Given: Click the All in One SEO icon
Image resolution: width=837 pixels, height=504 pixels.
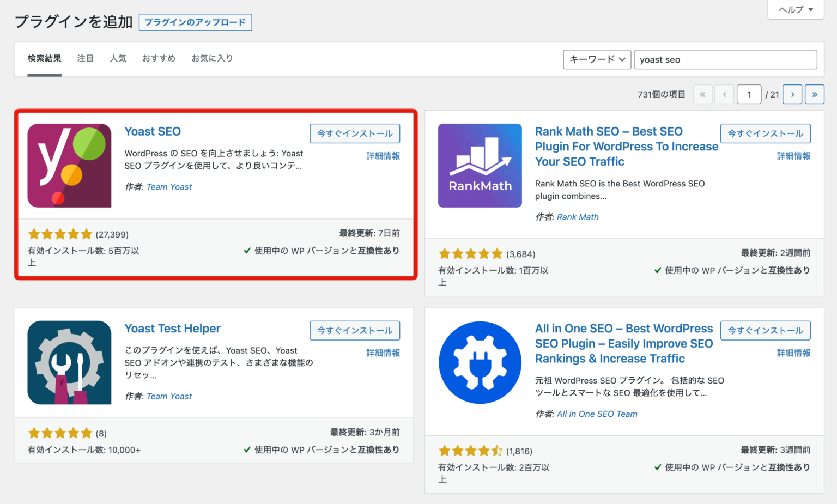Looking at the screenshot, I should click(x=480, y=363).
